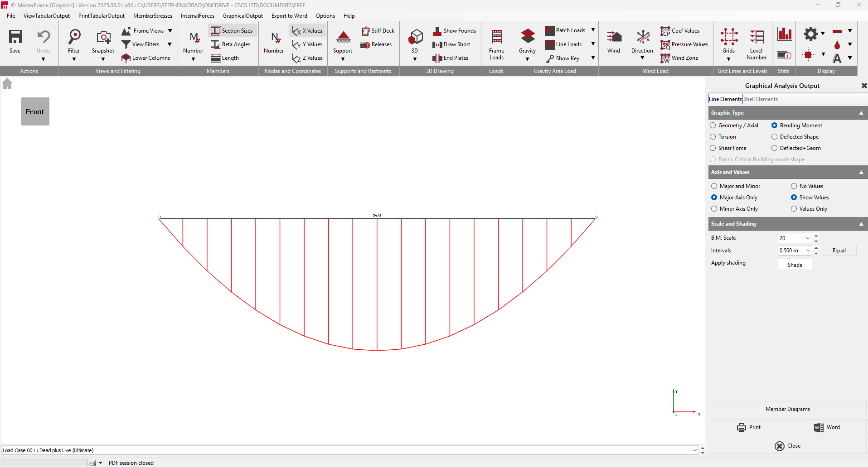This screenshot has height=468, width=868.
Task: Collapse the Graphic Type section
Action: click(861, 113)
